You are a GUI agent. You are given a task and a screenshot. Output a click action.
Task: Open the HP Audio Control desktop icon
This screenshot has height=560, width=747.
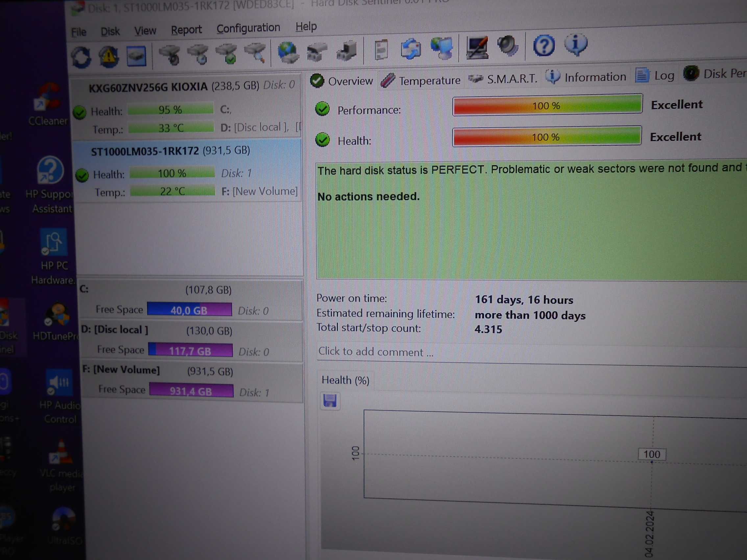coord(60,396)
